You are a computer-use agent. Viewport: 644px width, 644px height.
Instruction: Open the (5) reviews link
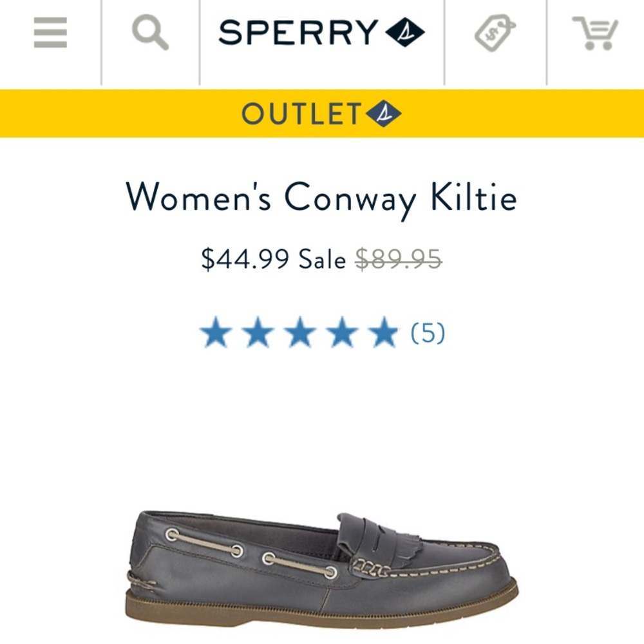(426, 333)
